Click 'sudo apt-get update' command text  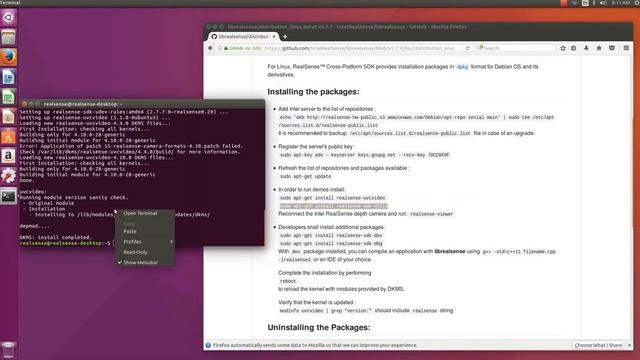(305, 176)
